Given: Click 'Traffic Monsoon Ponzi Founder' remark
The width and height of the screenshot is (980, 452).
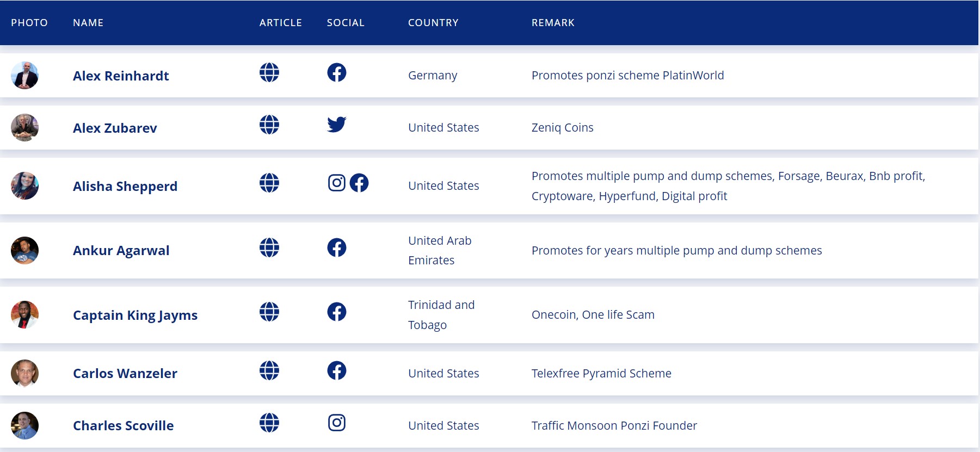Looking at the screenshot, I should pyautogui.click(x=614, y=426).
